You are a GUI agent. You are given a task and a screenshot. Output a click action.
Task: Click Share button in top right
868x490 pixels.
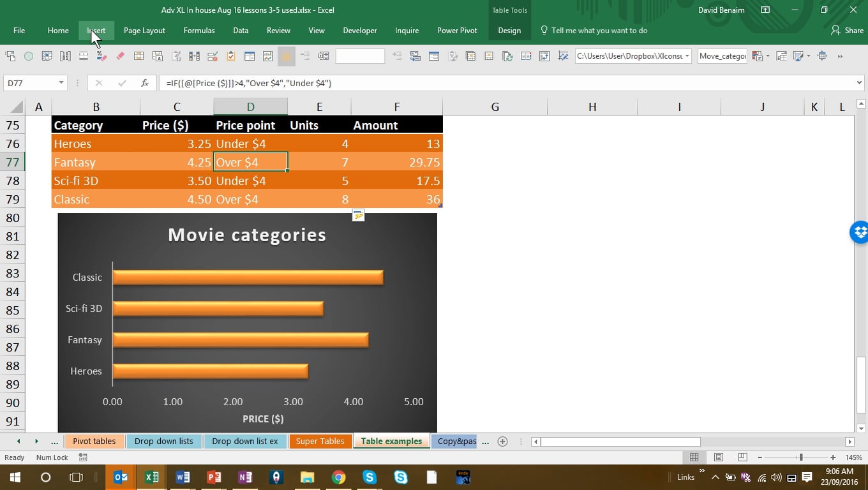click(x=847, y=31)
